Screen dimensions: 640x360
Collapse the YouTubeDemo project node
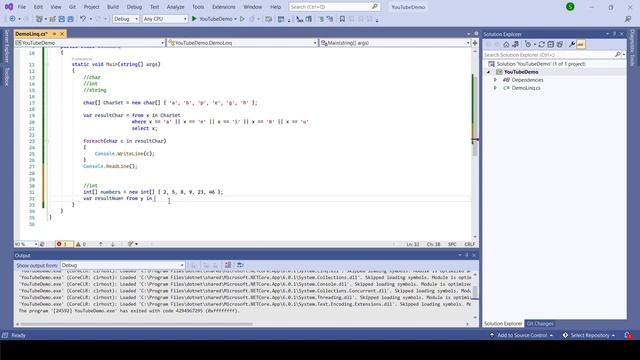click(x=489, y=72)
